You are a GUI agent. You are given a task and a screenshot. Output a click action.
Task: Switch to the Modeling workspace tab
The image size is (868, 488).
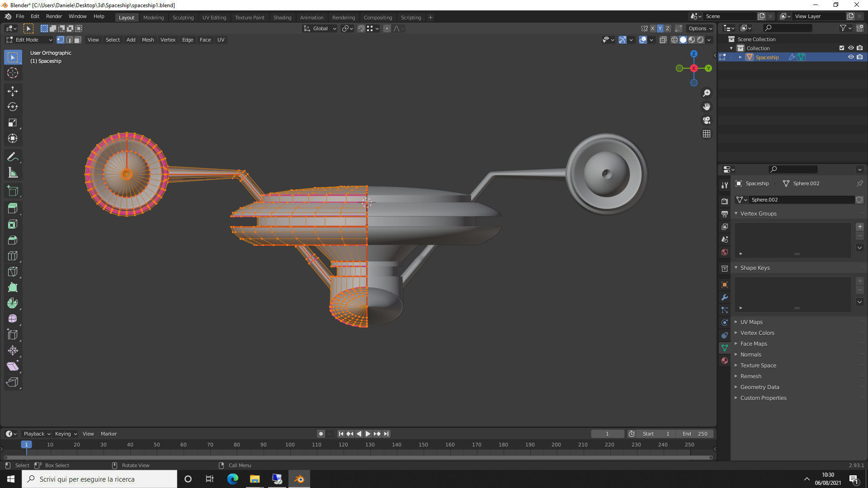[x=153, y=18]
